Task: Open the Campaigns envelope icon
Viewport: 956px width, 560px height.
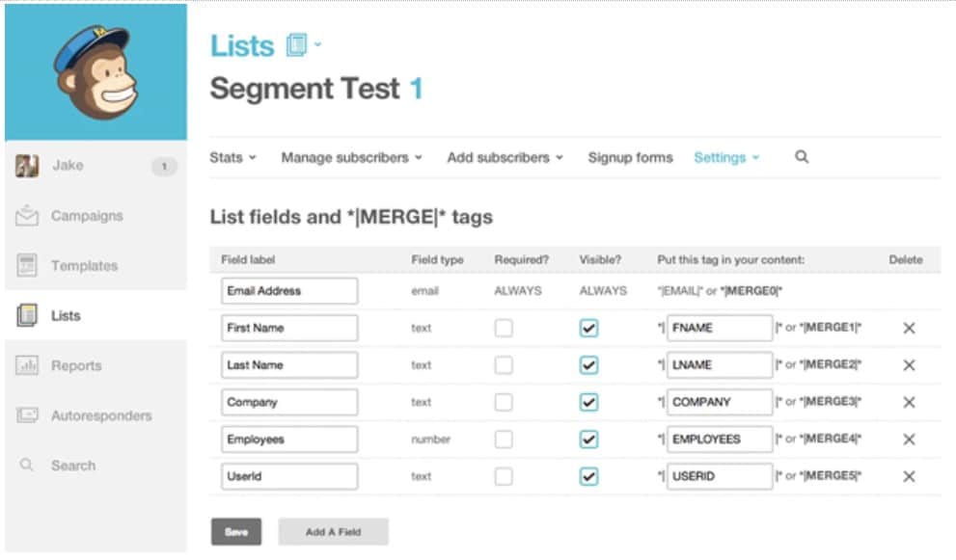Action: coord(27,215)
